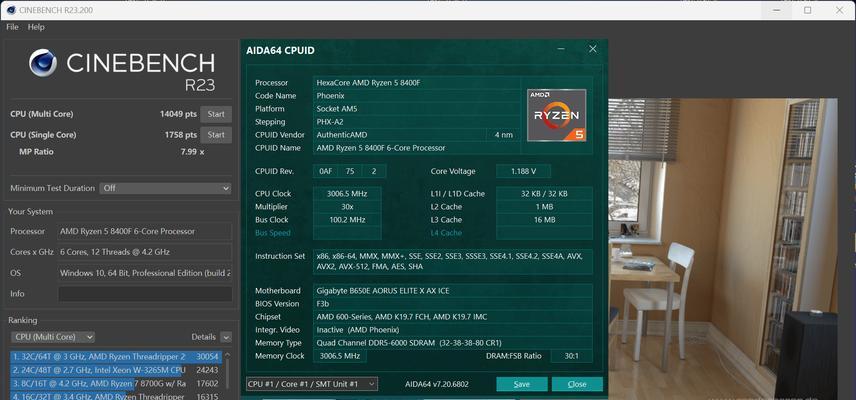This screenshot has height=400, width=856.
Task: Click Save in AIDA64 CPUID
Action: click(x=522, y=384)
